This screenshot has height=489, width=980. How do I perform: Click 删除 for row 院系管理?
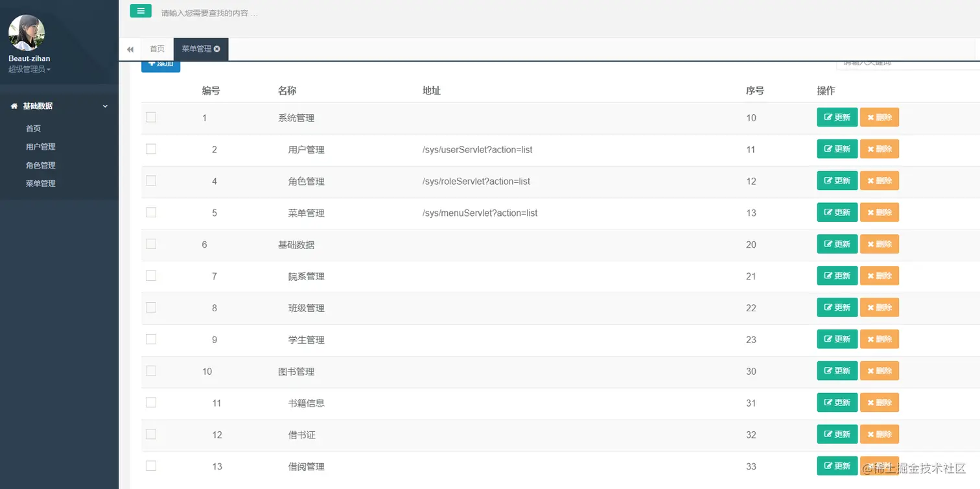(x=880, y=276)
